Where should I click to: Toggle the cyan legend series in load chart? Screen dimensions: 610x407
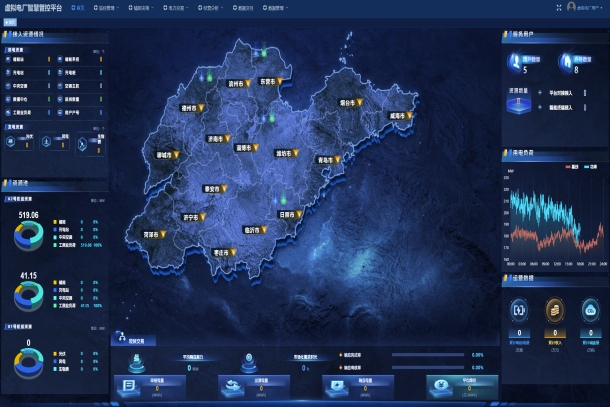[586, 165]
